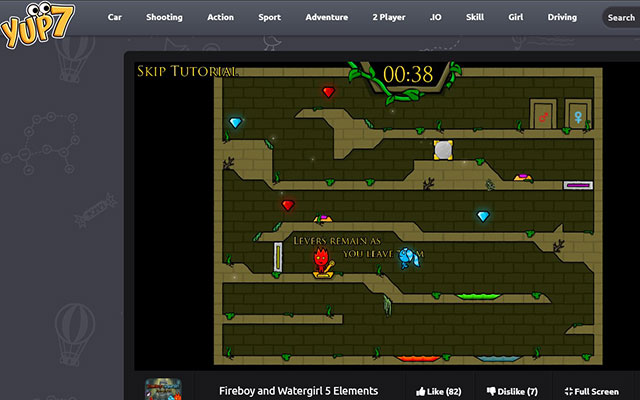Open the Shooting category
The width and height of the screenshot is (640, 400).
point(164,17)
